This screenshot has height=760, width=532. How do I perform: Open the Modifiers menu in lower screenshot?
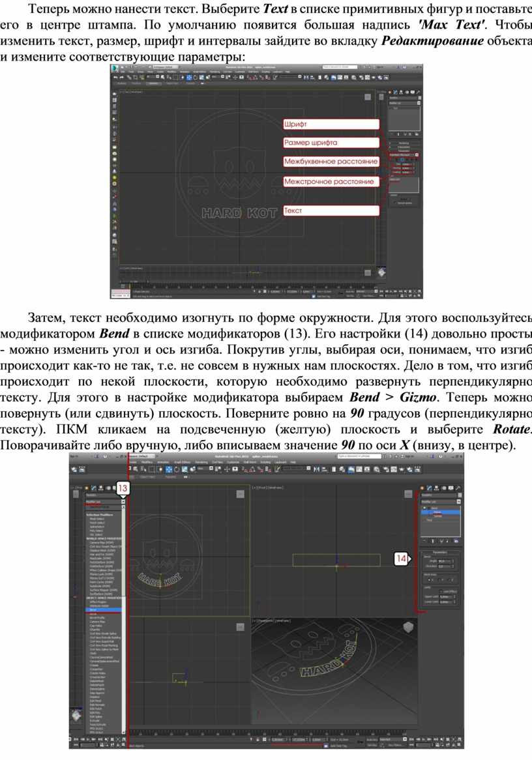148,462
